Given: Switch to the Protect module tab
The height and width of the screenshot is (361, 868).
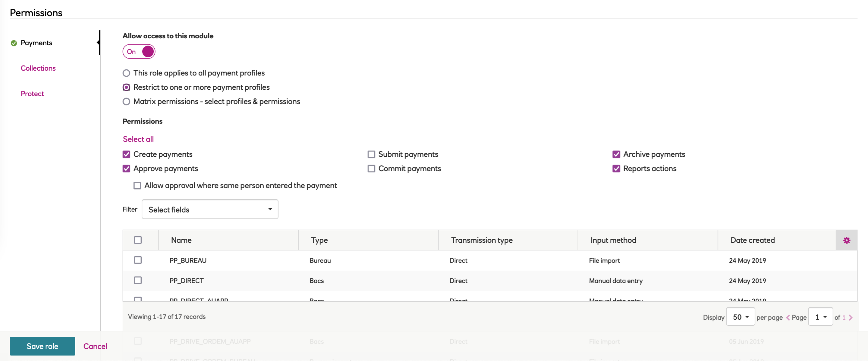Looking at the screenshot, I should click(x=32, y=94).
